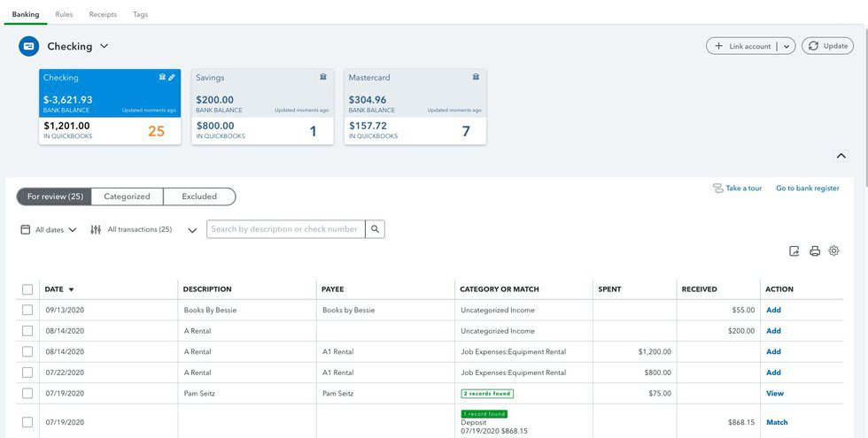Click the export transactions icon

794,251
